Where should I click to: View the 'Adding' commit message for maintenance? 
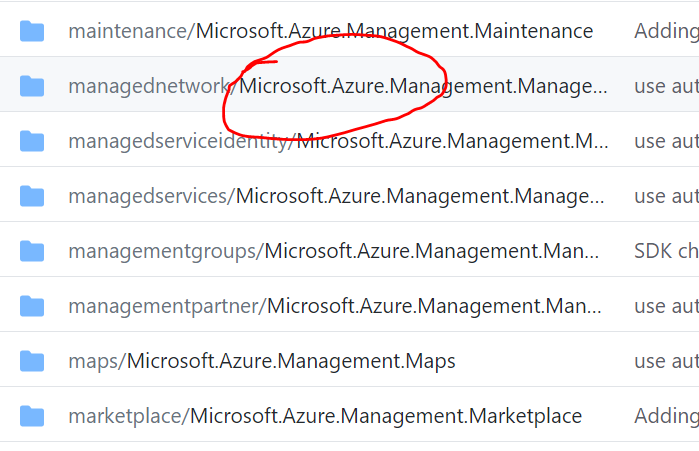pos(666,31)
